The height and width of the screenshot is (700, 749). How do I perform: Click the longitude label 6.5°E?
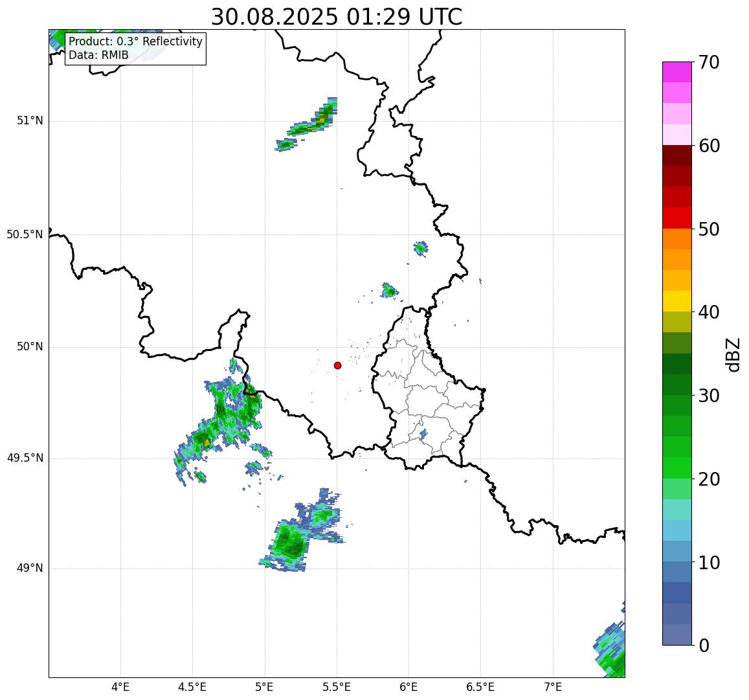480,687
